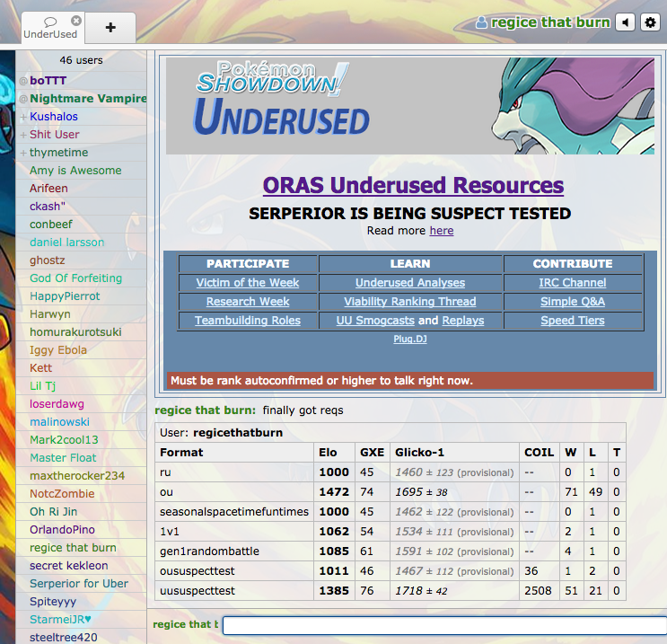Screen dimensions: 667x644
Task: Open the settings gear options
Action: pos(650,22)
